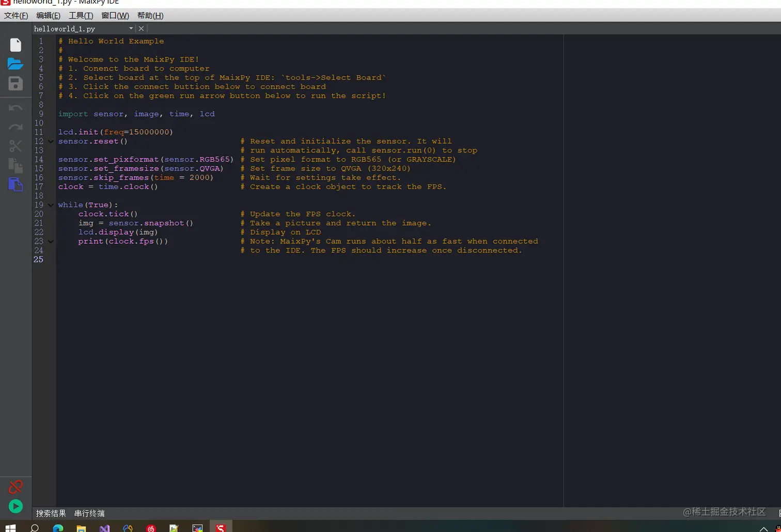Click line number 21 in the gutter
This screenshot has height=532, width=781.
click(x=39, y=223)
